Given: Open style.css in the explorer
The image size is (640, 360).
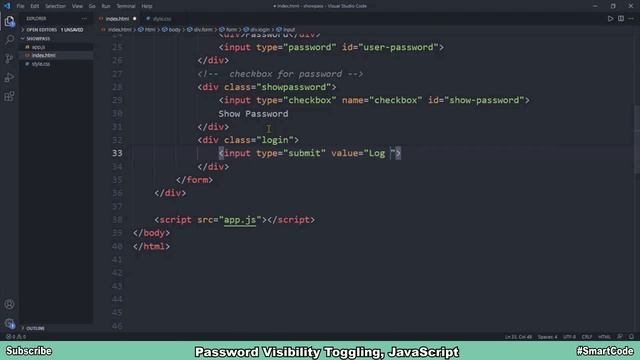Looking at the screenshot, I should (x=40, y=64).
